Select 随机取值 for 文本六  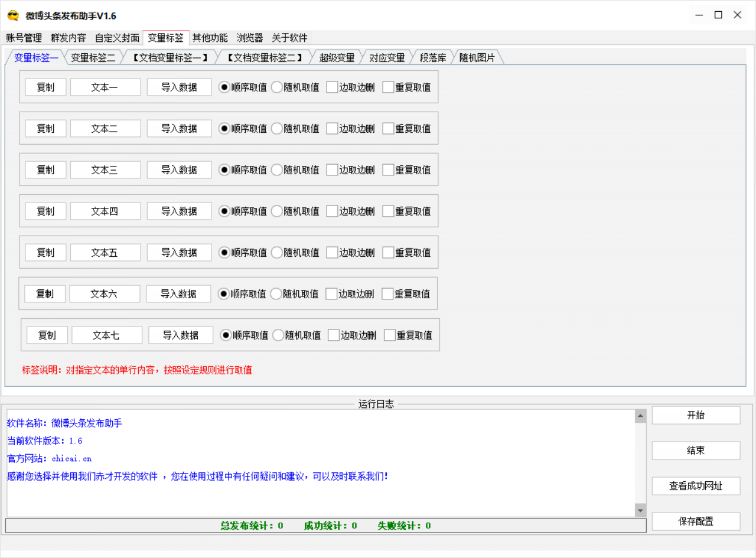pos(294,293)
